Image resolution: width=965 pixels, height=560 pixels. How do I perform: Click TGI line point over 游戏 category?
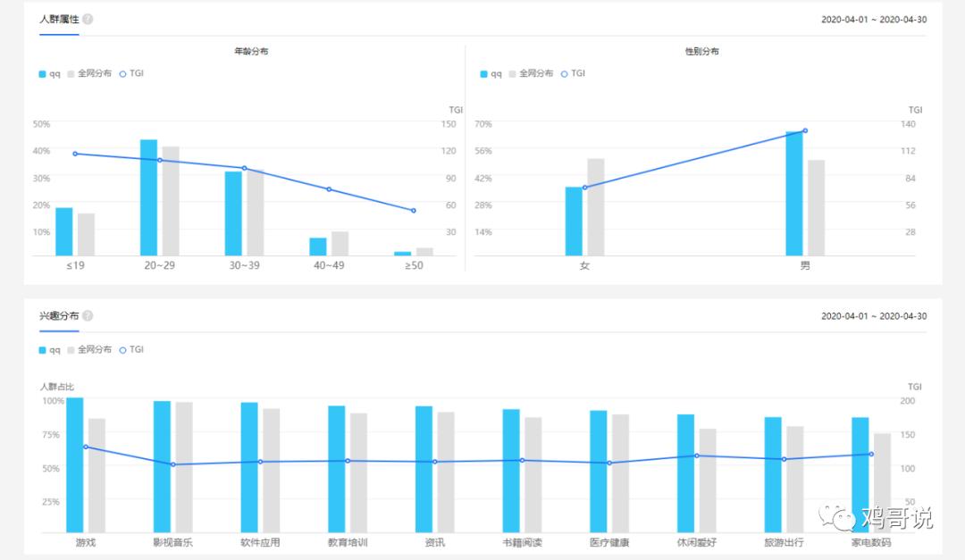86,447
